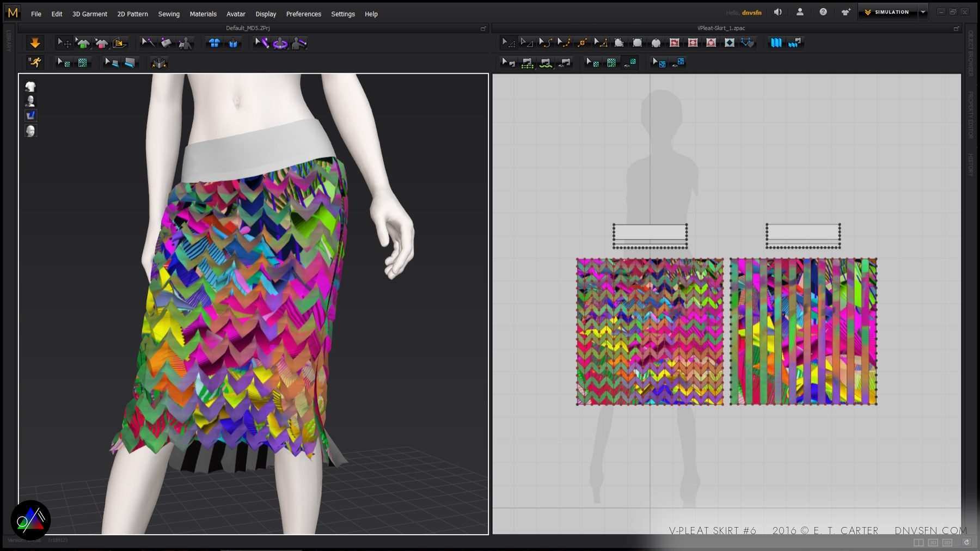Click the blue Sew Pleat tool icon
Screen dimensions: 980x551
(795, 42)
